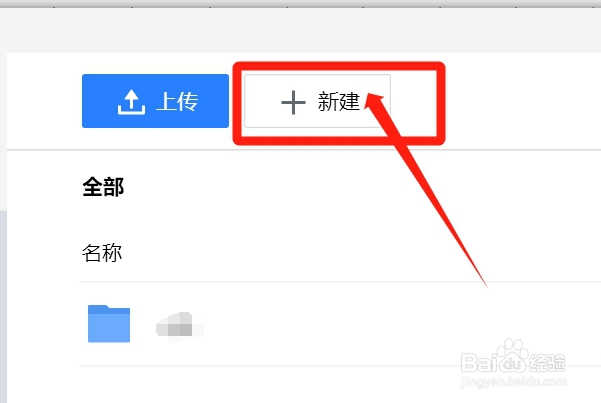
Task: Click the upload arrow icon on 上传
Action: [131, 102]
